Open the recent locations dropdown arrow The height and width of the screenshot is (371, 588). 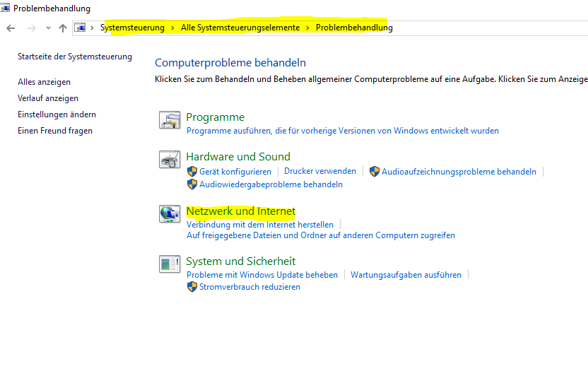48,28
